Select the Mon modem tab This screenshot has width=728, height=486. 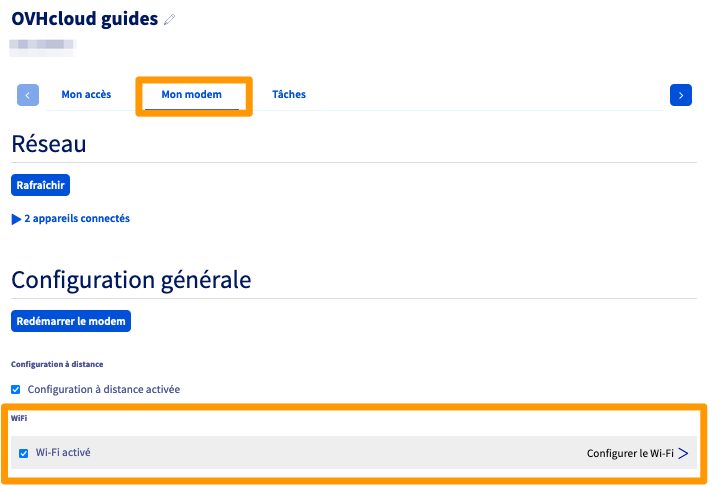click(x=191, y=95)
